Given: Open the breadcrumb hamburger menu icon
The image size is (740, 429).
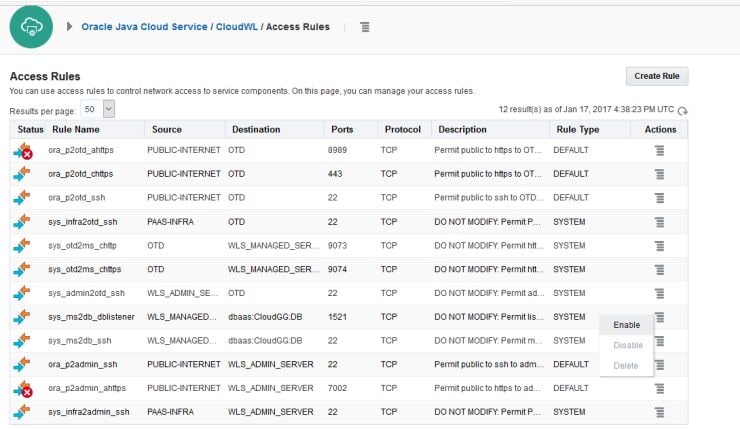Looking at the screenshot, I should tap(365, 27).
